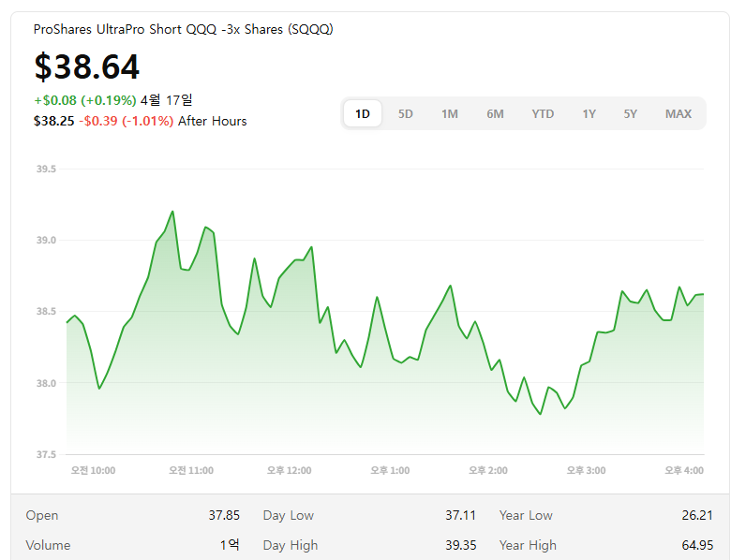Switch to the 1M time range
The image size is (731, 560).
point(450,113)
